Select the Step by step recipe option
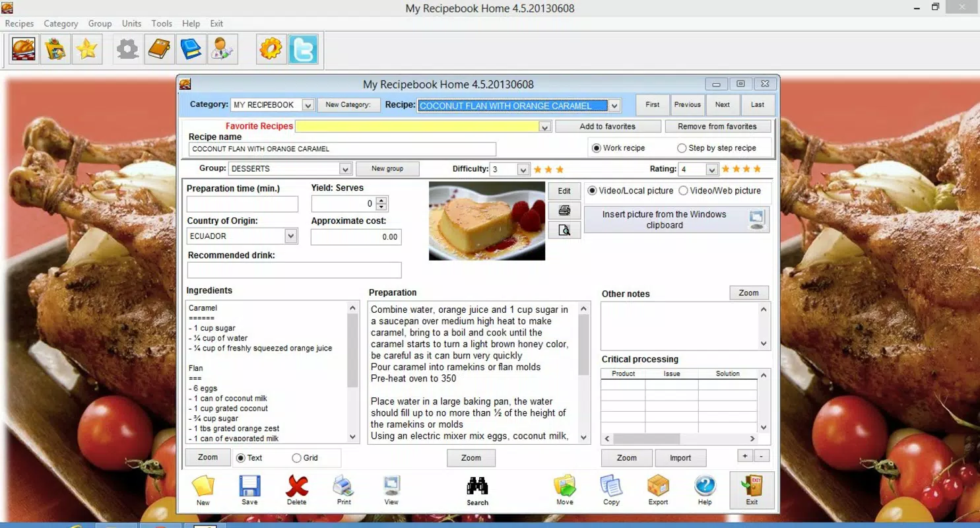 682,148
